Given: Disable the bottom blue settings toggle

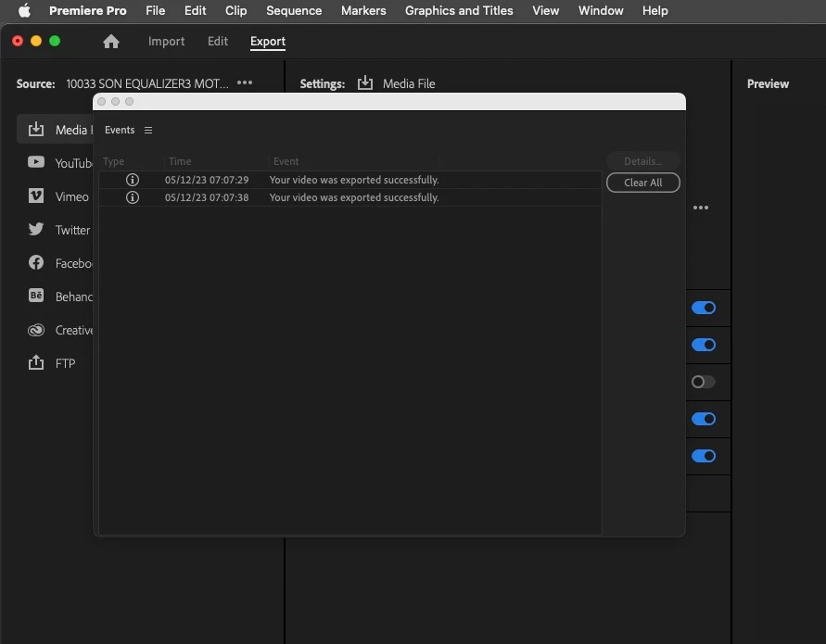Looking at the screenshot, I should tap(704, 456).
